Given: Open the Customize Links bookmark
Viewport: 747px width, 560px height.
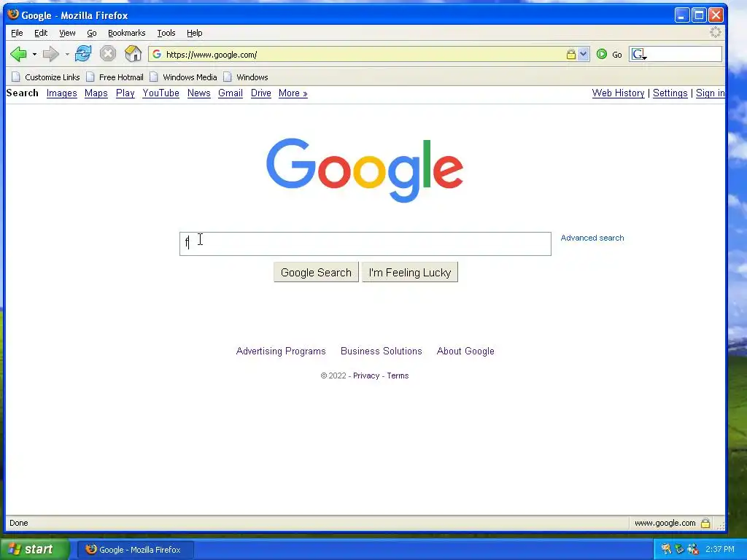Looking at the screenshot, I should tap(46, 77).
